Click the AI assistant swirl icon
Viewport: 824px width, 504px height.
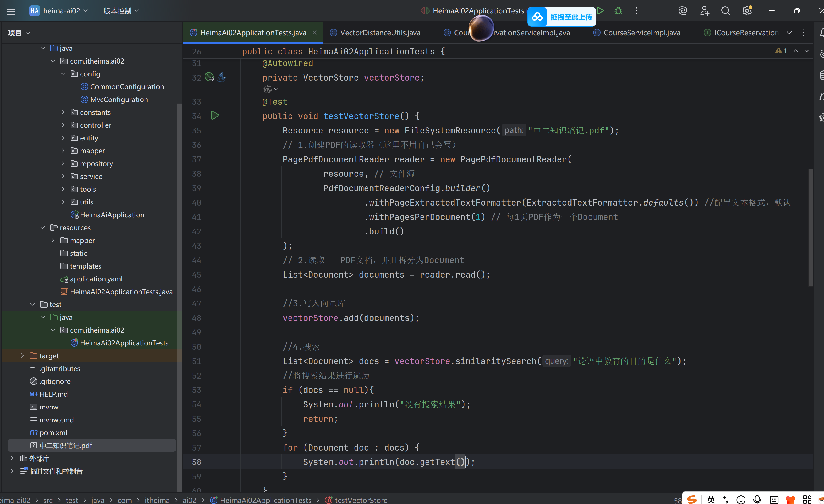683,11
